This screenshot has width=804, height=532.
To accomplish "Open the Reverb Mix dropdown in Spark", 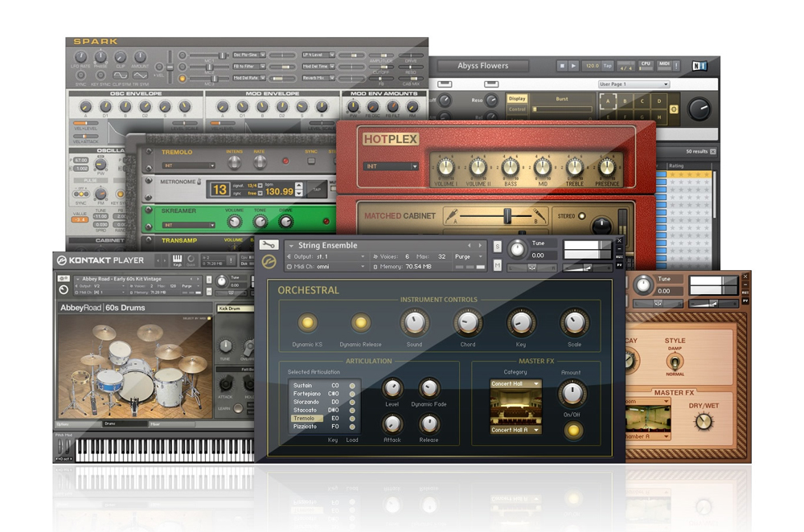I will pyautogui.click(x=318, y=78).
